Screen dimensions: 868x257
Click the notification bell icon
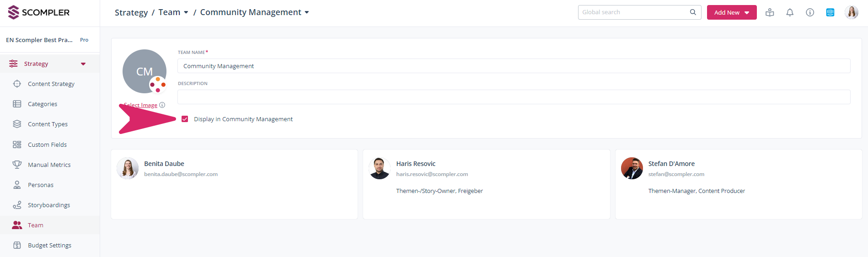coord(790,12)
